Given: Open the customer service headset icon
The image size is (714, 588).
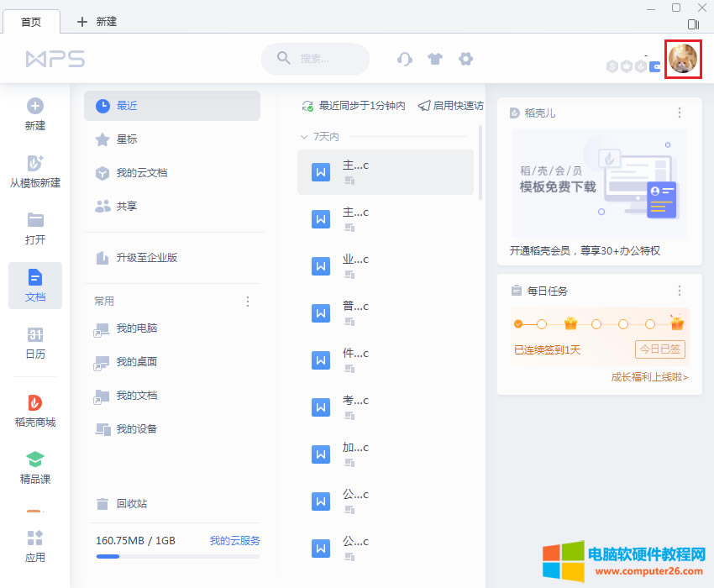Looking at the screenshot, I should pos(405,59).
